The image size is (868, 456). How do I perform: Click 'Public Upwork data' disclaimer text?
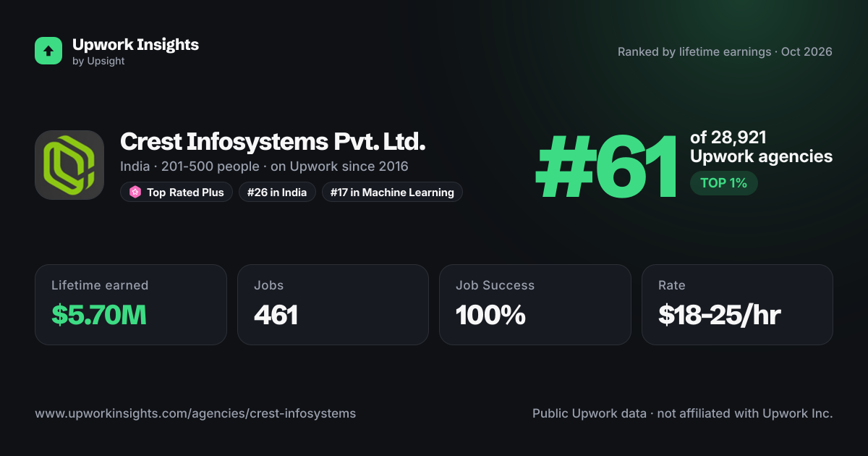click(x=683, y=414)
